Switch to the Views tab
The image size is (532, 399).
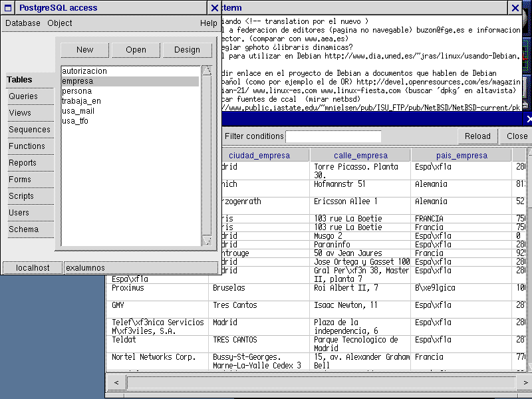coord(31,113)
